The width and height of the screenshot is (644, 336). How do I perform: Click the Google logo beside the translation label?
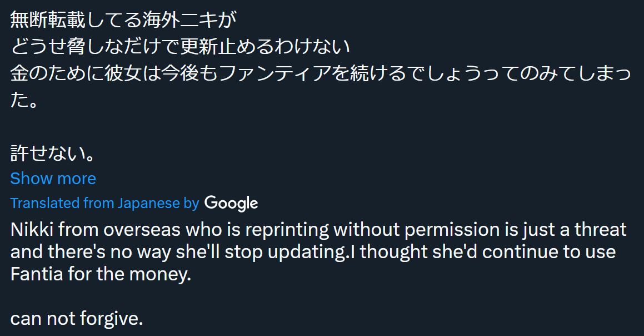(x=231, y=203)
